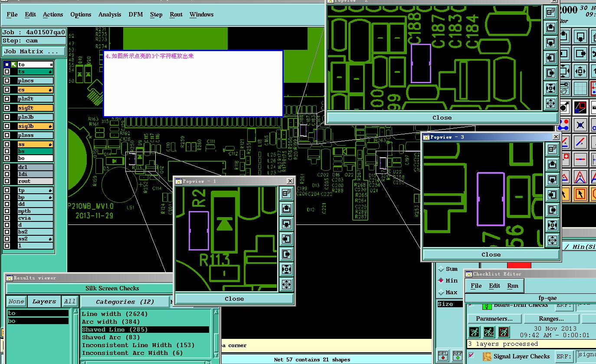The image size is (596, 364).
Task: Click pan-up icon in Popview 3
Action: (x=552, y=165)
